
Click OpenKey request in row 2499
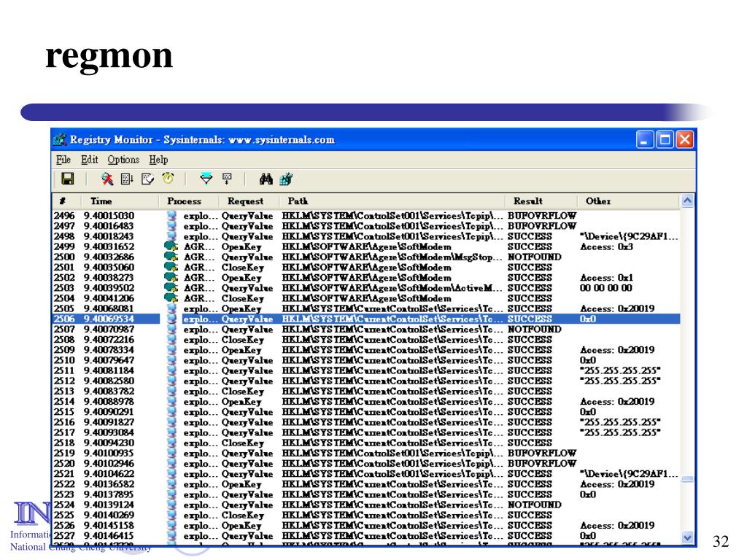241,246
